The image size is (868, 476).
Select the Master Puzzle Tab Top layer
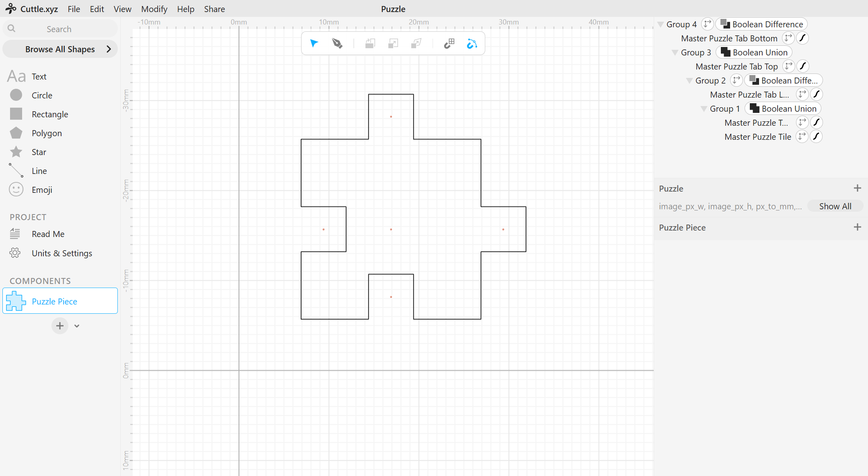click(x=737, y=67)
